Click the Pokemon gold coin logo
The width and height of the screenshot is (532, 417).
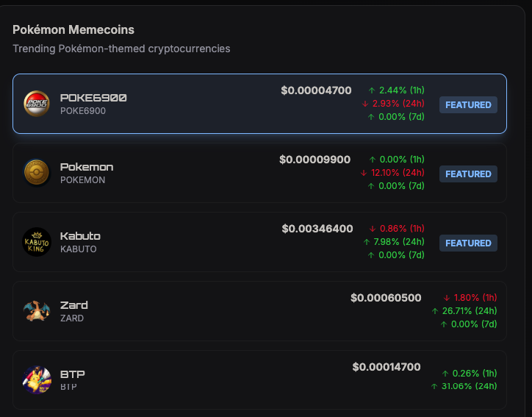click(37, 173)
